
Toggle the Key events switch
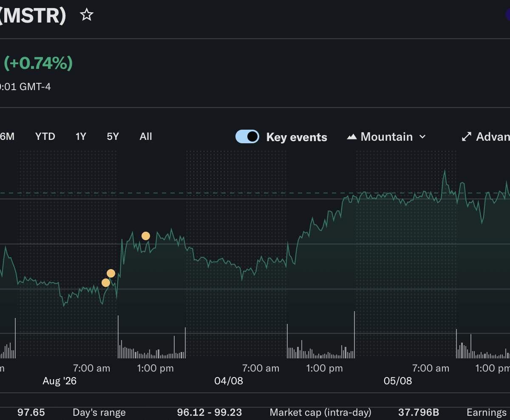pos(247,136)
